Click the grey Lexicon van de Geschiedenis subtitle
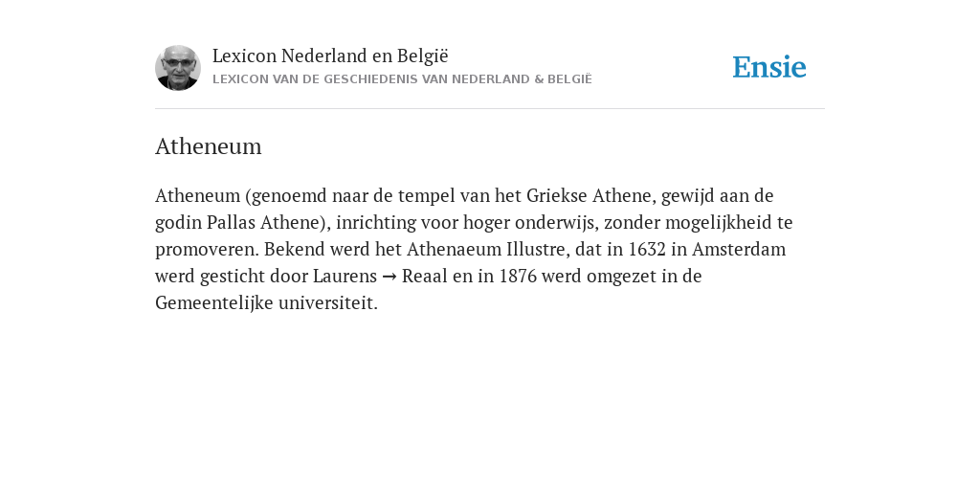Screen dimensions: 980x490 (x=402, y=79)
